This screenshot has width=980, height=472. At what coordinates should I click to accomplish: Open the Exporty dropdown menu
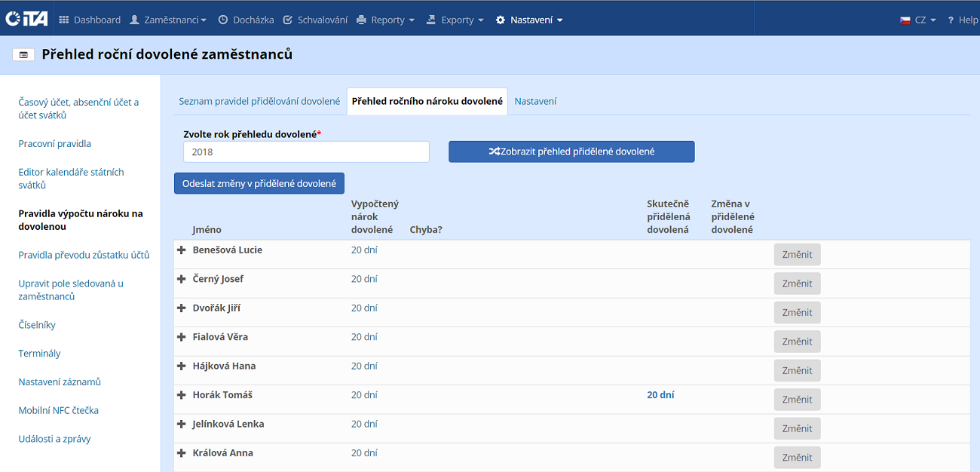coord(455,20)
